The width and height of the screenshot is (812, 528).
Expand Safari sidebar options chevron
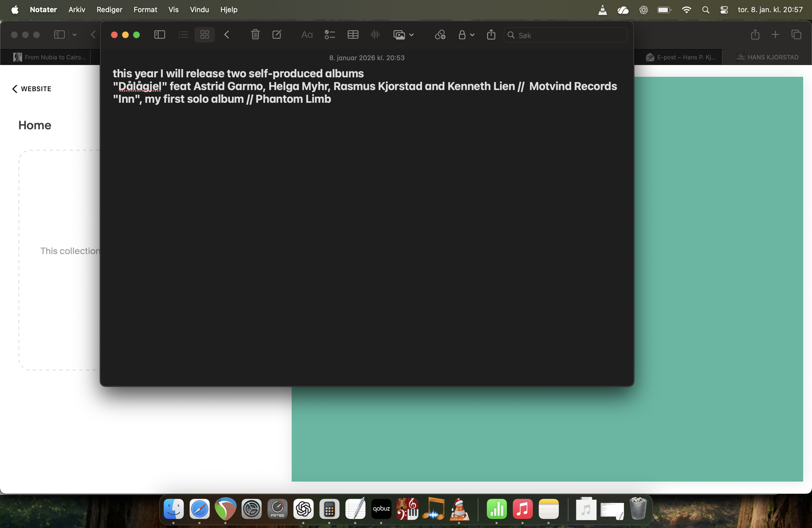(74, 35)
